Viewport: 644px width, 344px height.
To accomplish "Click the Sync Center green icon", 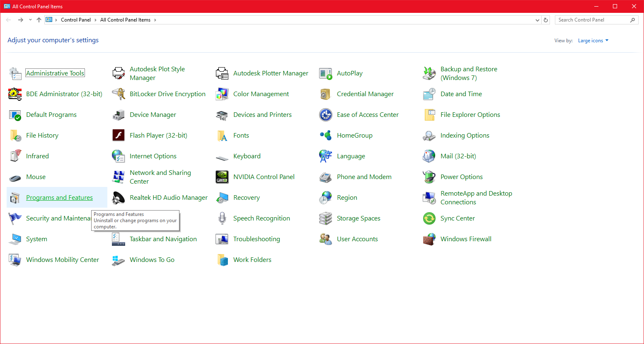I will click(429, 218).
